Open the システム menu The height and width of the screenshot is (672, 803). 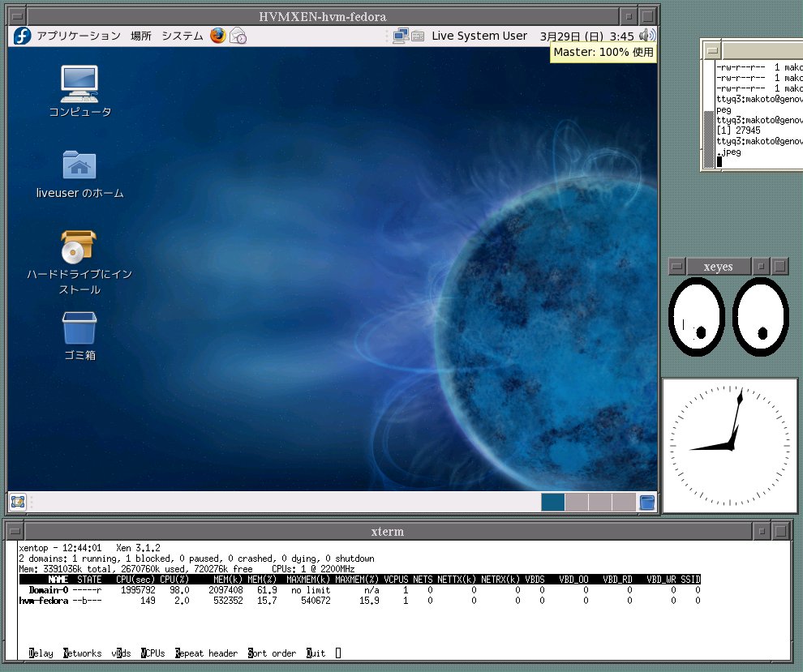coord(182,36)
